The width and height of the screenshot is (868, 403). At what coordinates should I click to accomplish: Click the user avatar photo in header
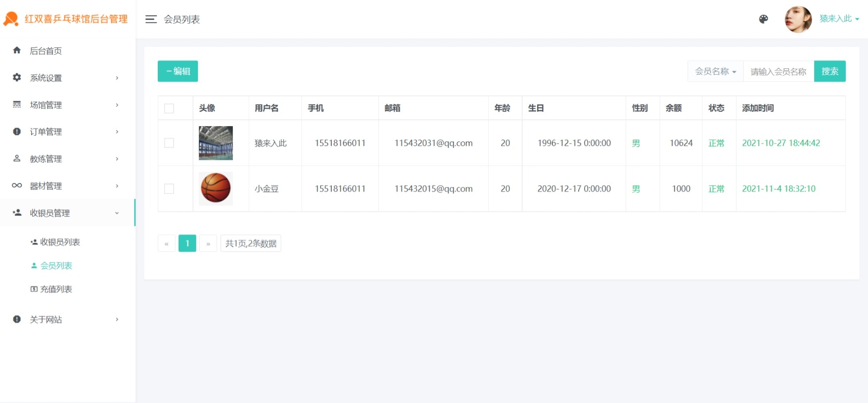(798, 19)
